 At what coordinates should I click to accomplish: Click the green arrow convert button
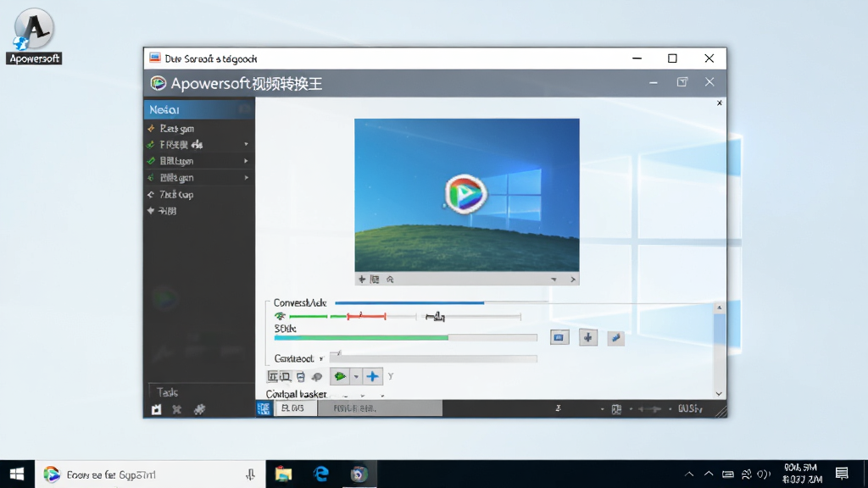[x=340, y=377]
